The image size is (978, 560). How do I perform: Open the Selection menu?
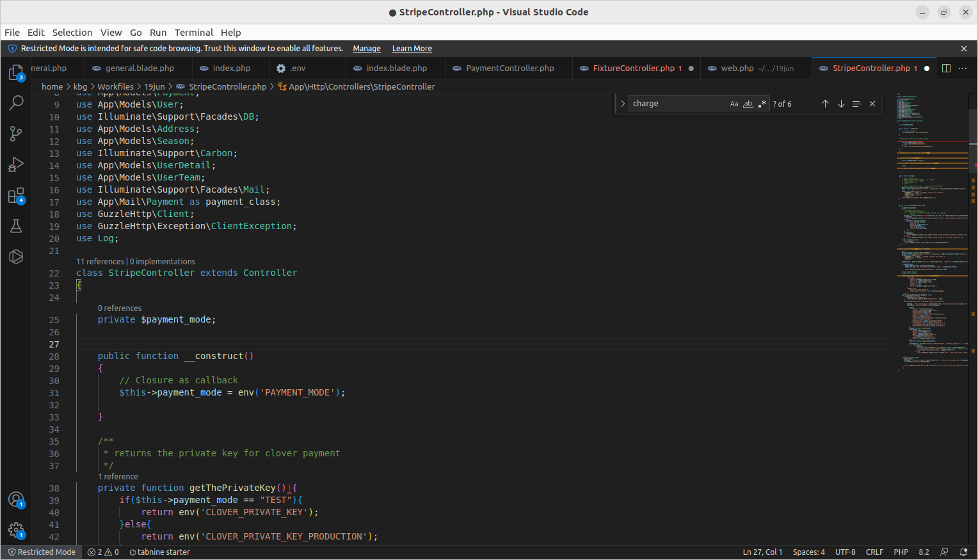(x=72, y=33)
